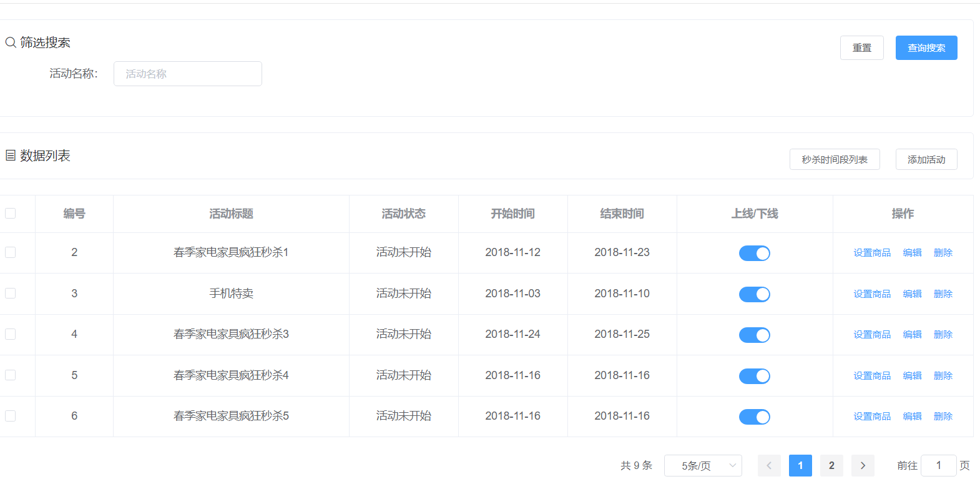980x484 pixels.
Task: Select page 2 in pagination
Action: pos(831,465)
